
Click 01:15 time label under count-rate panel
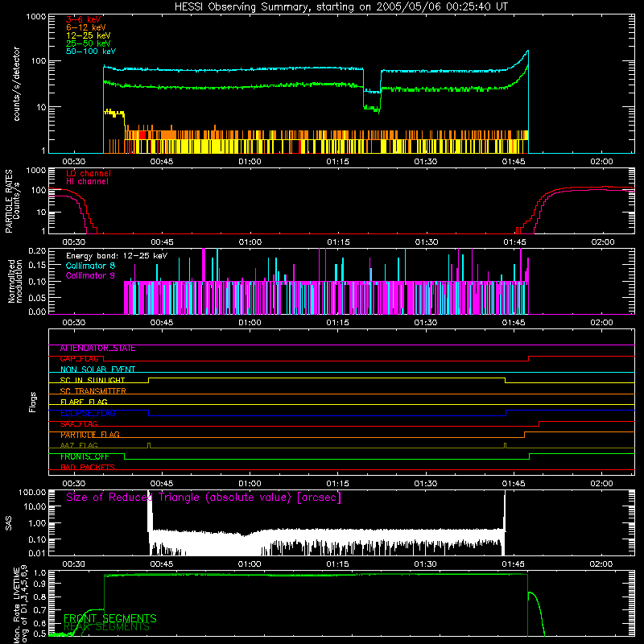(x=337, y=162)
